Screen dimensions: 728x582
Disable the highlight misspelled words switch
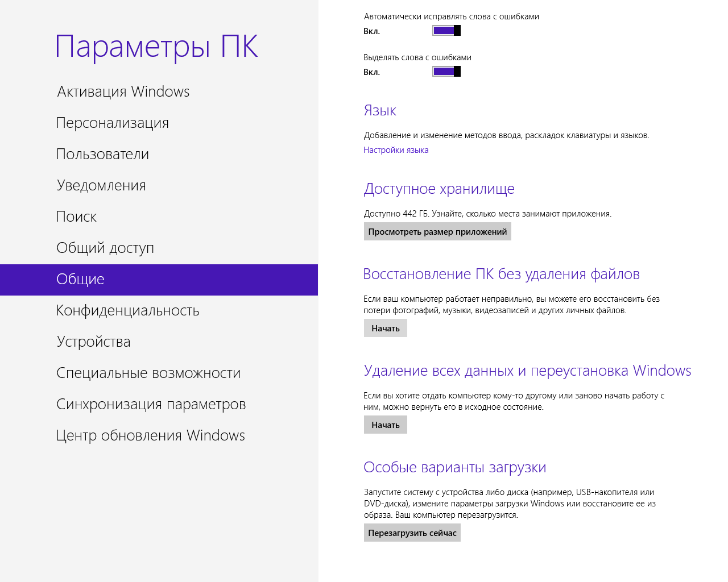coord(446,72)
